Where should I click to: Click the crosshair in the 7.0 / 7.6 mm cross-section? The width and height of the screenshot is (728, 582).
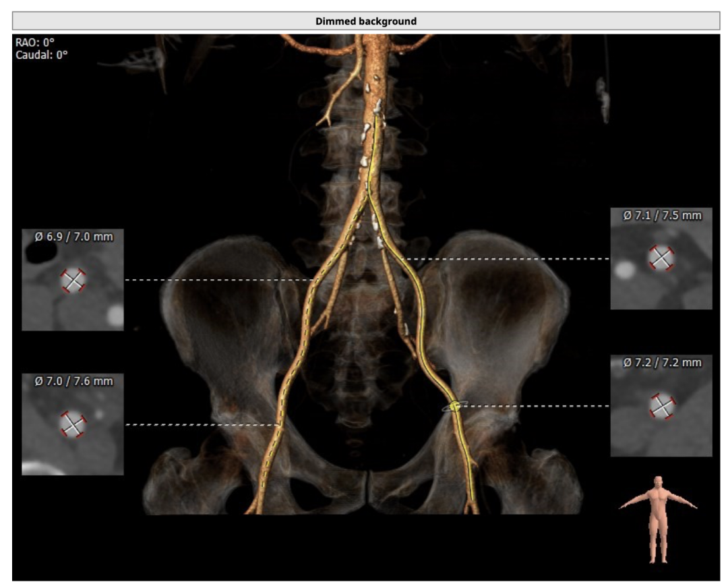[x=73, y=424]
